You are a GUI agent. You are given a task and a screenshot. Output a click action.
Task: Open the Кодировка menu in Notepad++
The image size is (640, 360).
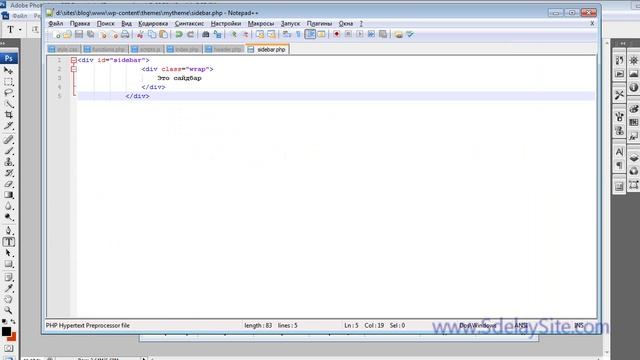point(153,24)
